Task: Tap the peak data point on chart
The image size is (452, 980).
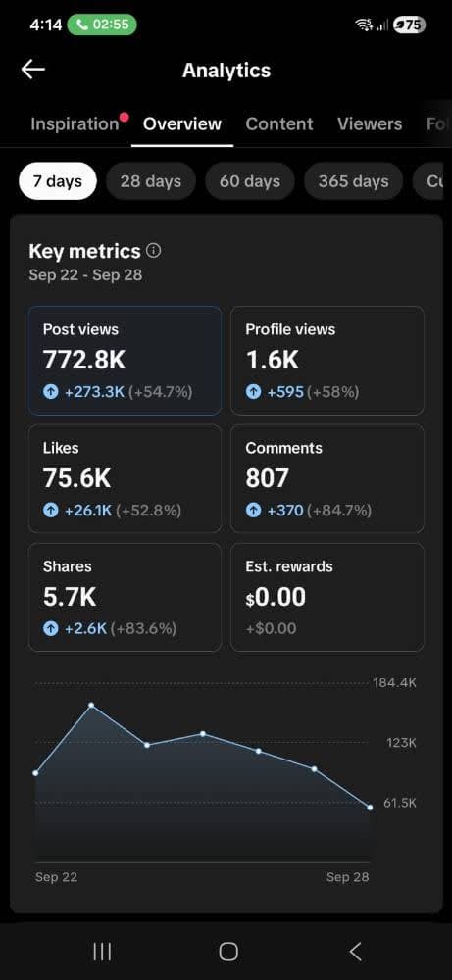Action: [91, 705]
